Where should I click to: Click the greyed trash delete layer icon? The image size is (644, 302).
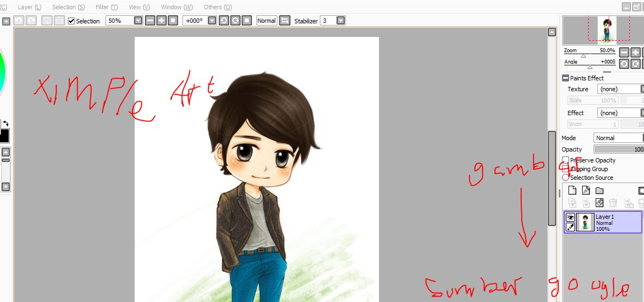(613, 203)
